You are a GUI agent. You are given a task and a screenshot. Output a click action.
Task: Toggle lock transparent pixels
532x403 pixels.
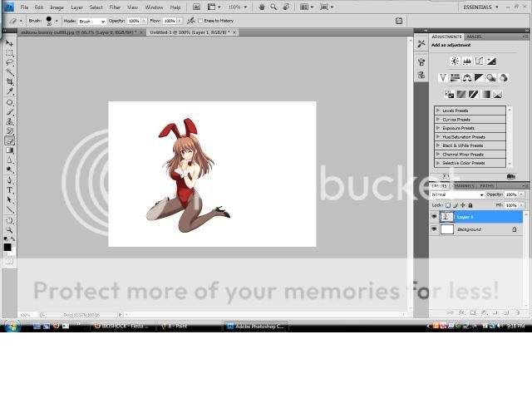click(x=448, y=205)
